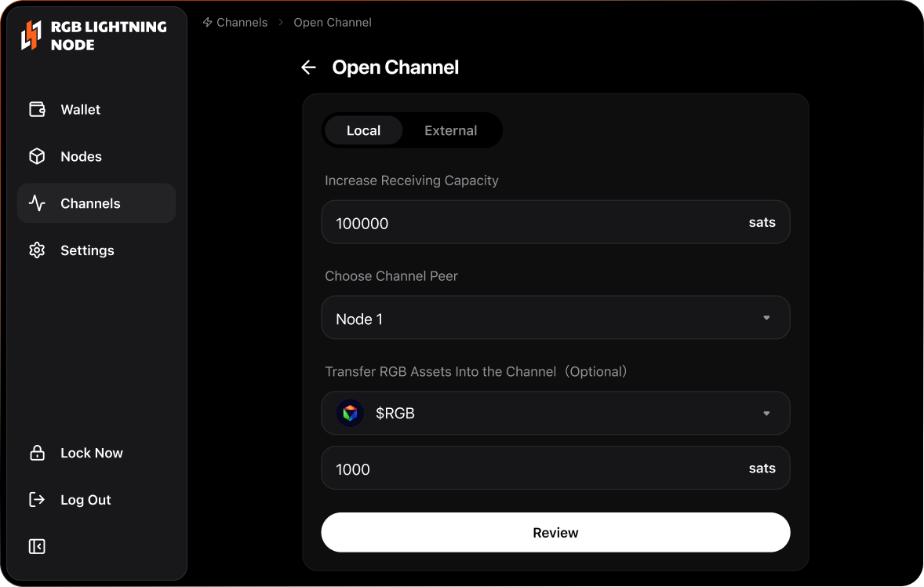Image resolution: width=924 pixels, height=587 pixels.
Task: Go back using the left arrow
Action: [x=309, y=67]
